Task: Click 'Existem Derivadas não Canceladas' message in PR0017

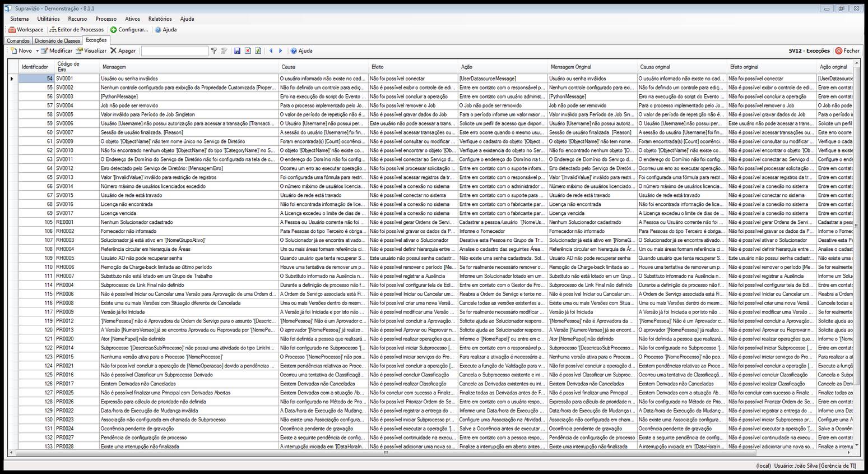Action: pyautogui.click(x=189, y=384)
